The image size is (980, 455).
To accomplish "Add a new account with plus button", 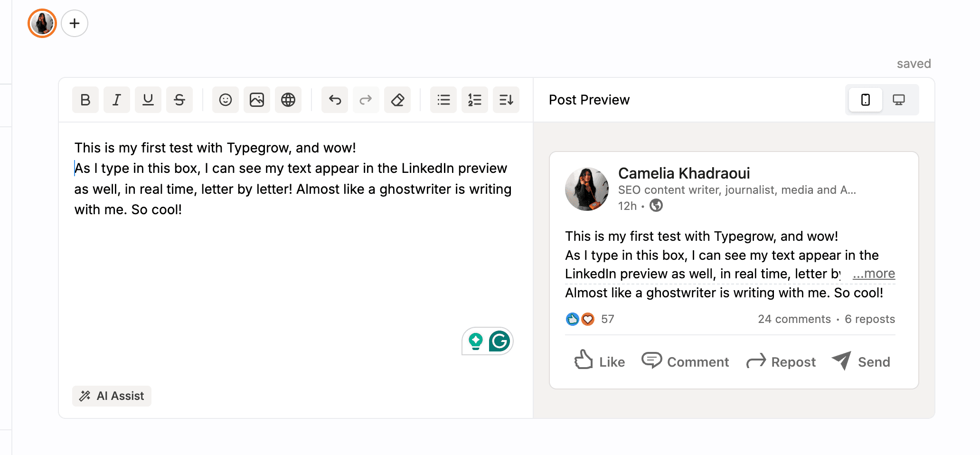I will pyautogui.click(x=75, y=23).
